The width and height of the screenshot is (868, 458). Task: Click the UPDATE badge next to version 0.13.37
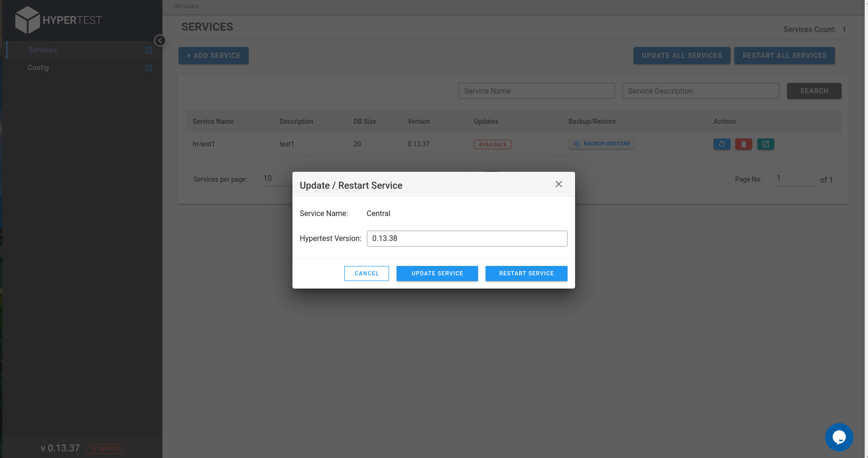[x=105, y=449]
